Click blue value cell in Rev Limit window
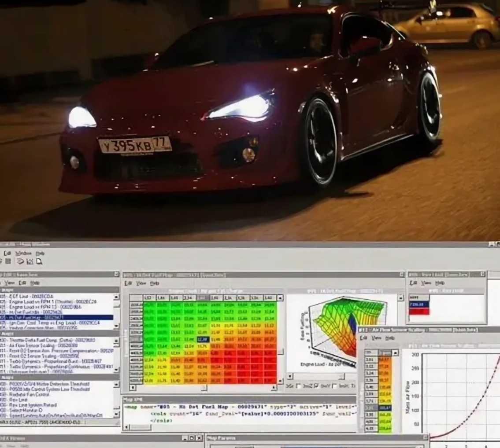The width and height of the screenshot is (500, 448). pyautogui.click(x=419, y=304)
